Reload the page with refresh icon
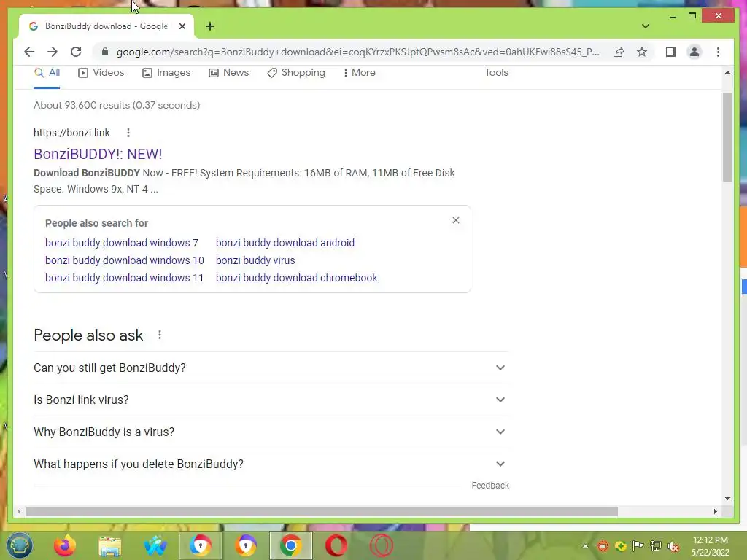The width and height of the screenshot is (747, 560). coord(76,52)
